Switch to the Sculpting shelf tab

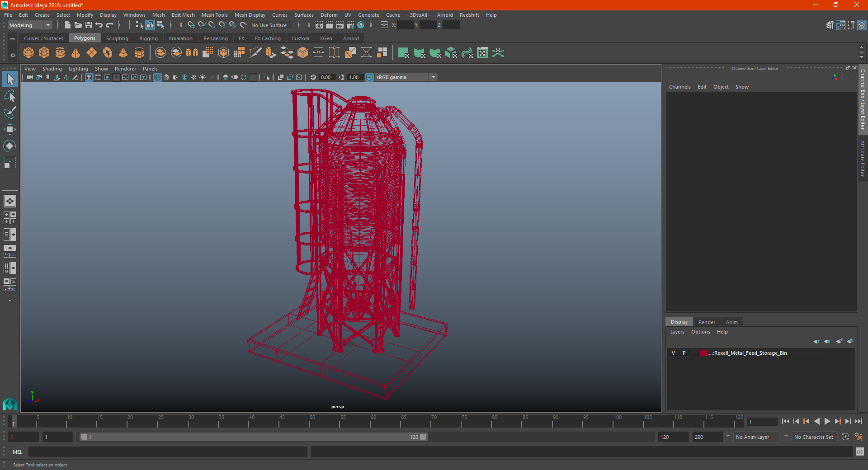click(117, 38)
